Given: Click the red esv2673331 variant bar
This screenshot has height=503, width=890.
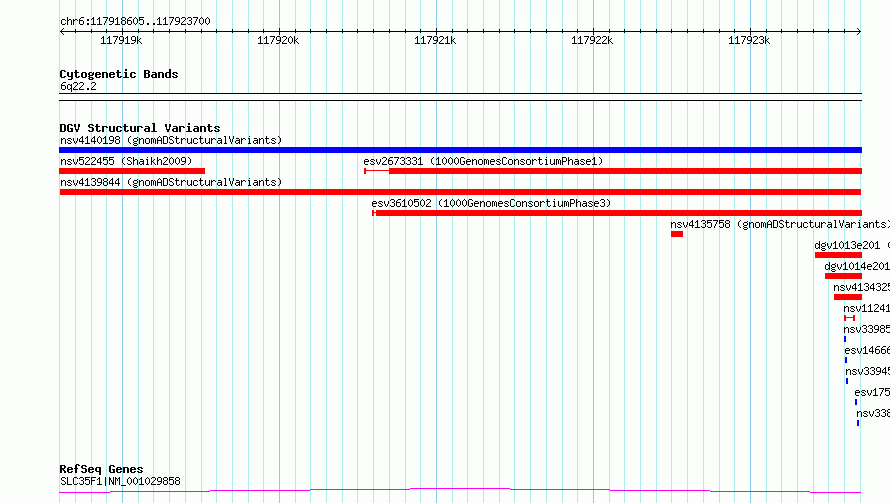Looking at the screenshot, I should pos(613,171).
